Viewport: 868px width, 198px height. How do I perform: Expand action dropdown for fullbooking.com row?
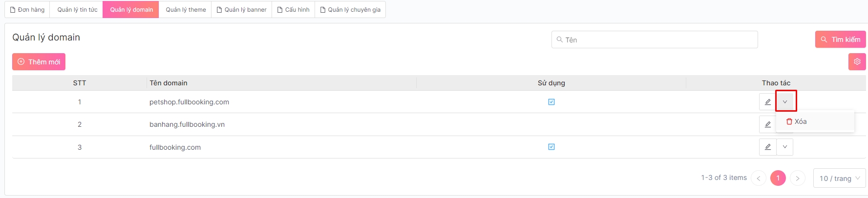[785, 147]
